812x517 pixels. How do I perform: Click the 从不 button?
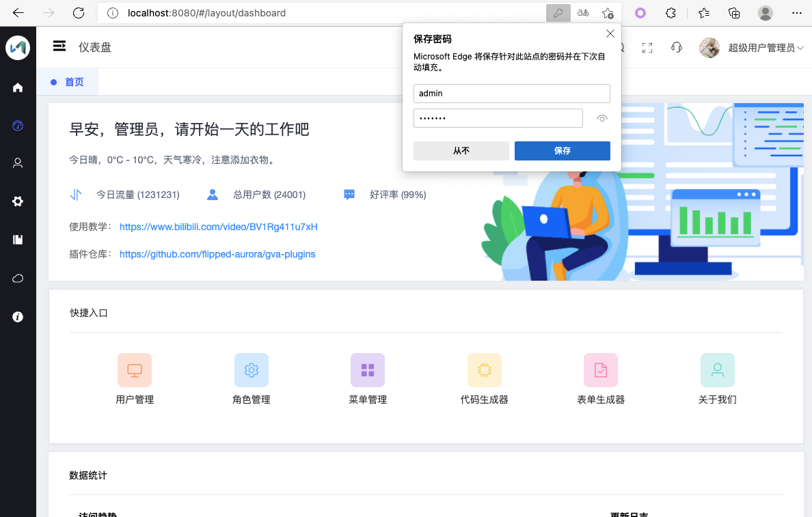point(461,151)
